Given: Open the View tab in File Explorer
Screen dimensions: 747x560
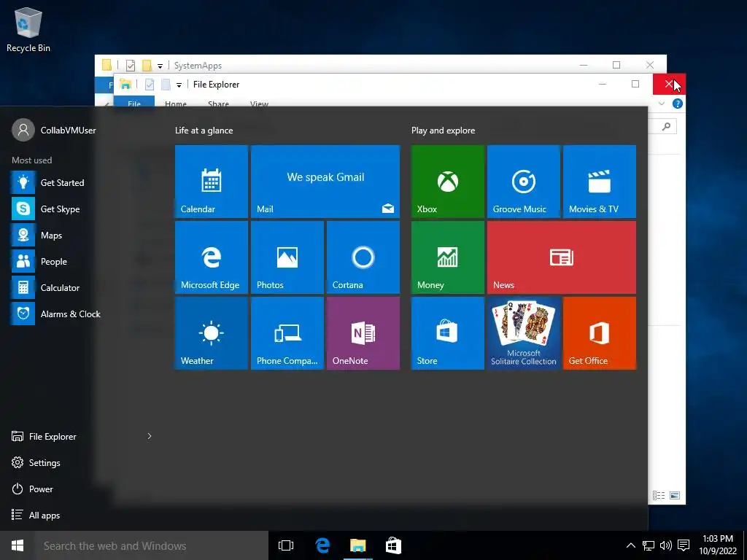Looking at the screenshot, I should pyautogui.click(x=259, y=103).
